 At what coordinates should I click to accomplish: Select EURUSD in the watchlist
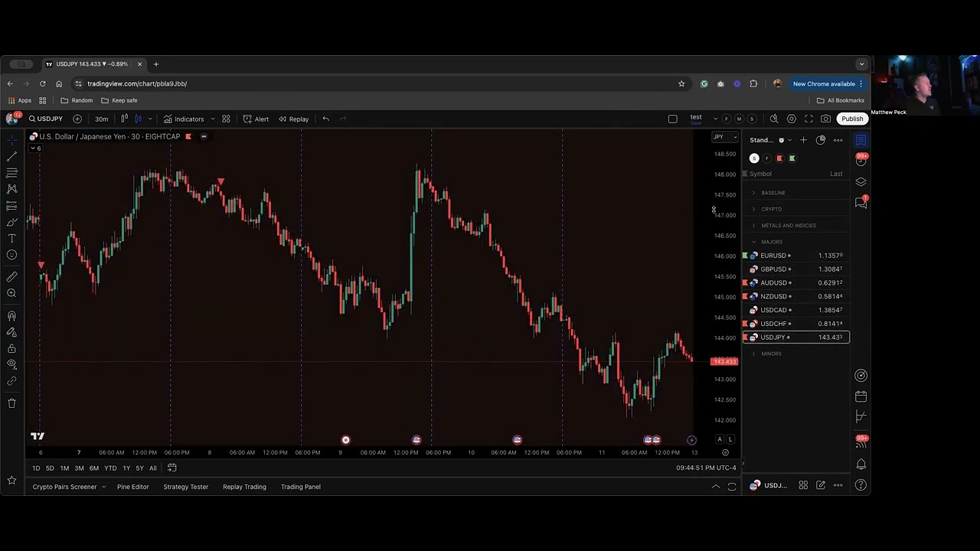pos(796,256)
